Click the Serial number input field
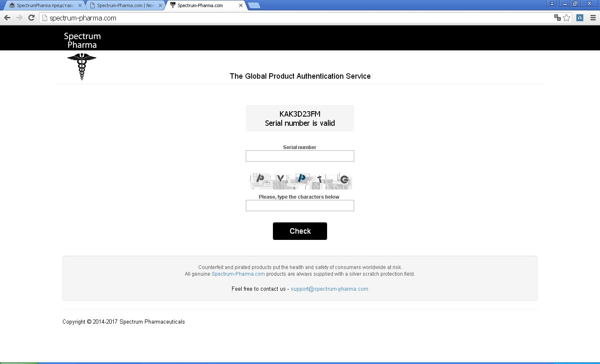This screenshot has height=364, width=600. pyautogui.click(x=300, y=156)
